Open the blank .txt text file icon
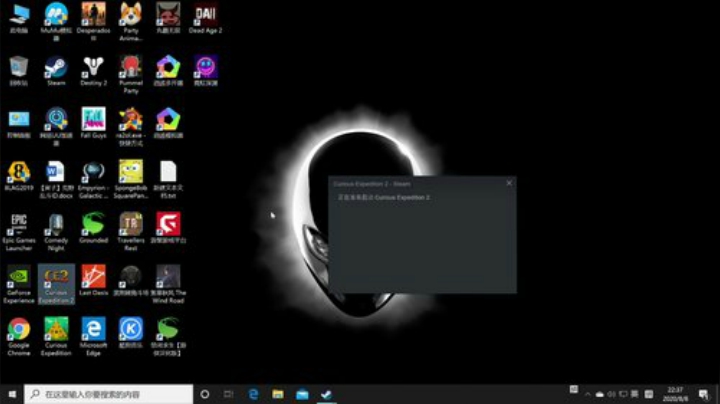The width and height of the screenshot is (720, 404). [168, 179]
